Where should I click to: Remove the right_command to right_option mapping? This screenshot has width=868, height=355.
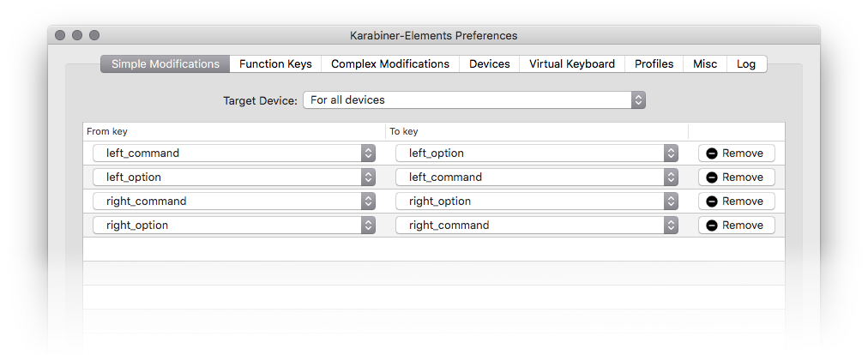pos(737,202)
